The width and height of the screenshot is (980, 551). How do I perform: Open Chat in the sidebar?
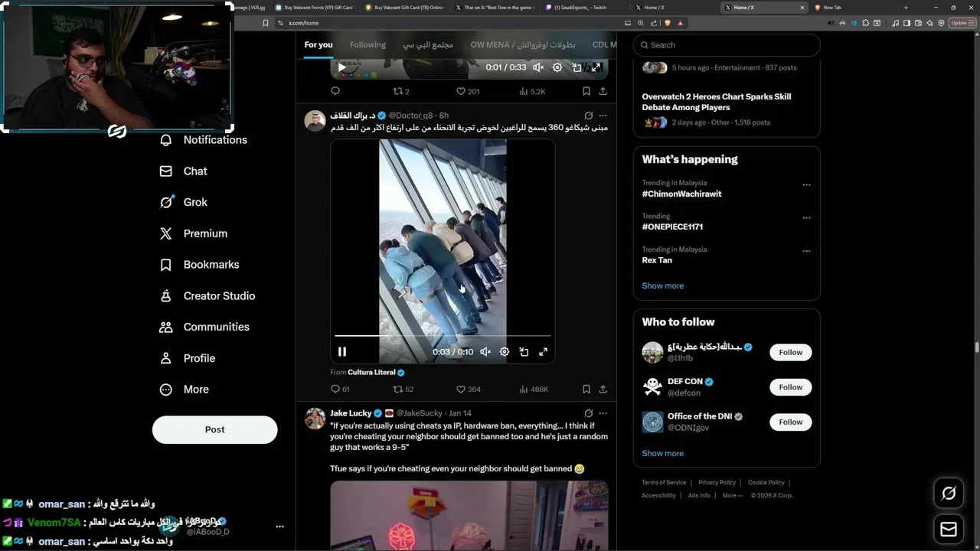[x=184, y=171]
